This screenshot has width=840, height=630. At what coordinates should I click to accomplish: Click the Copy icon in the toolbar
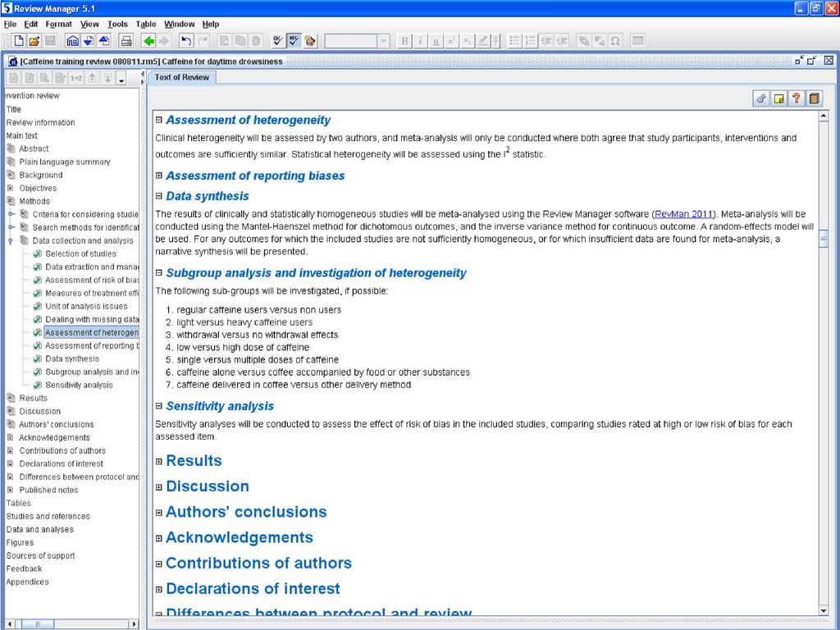click(240, 41)
